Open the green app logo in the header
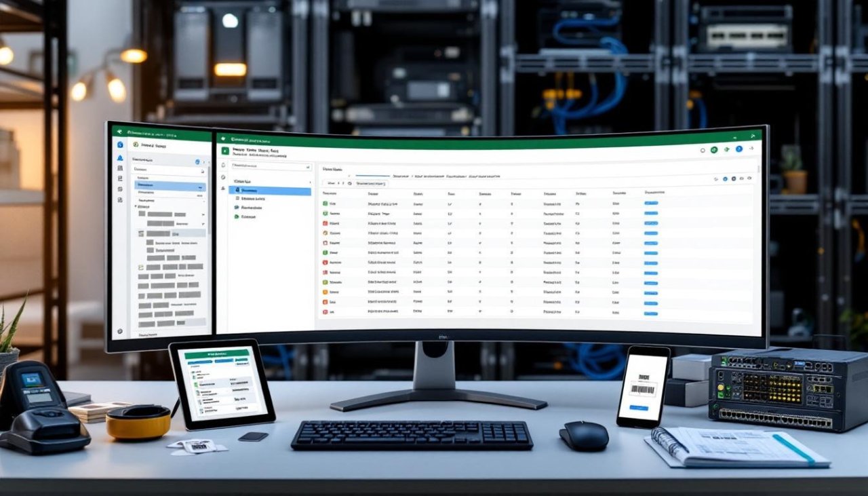Image resolution: width=868 pixels, height=496 pixels. [224, 151]
